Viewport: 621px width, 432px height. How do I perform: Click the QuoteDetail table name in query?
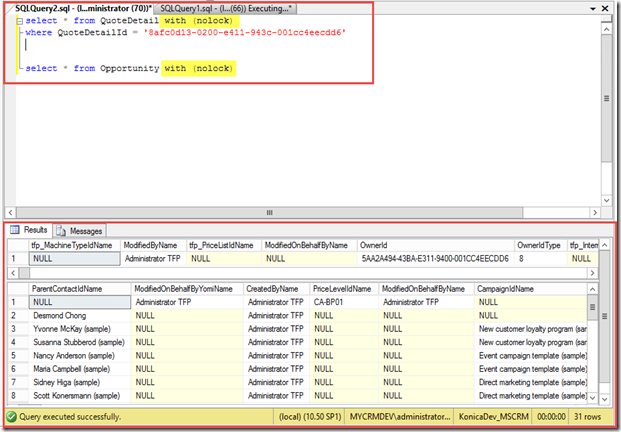pyautogui.click(x=129, y=21)
